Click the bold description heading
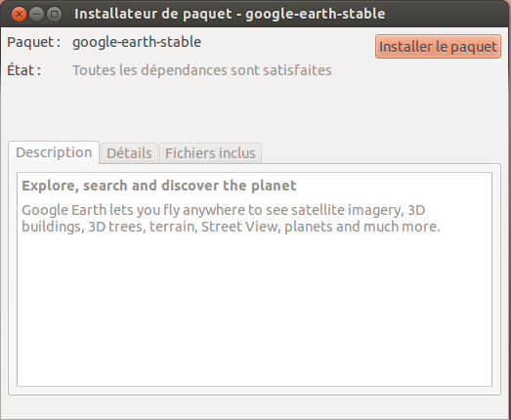 pyautogui.click(x=159, y=186)
